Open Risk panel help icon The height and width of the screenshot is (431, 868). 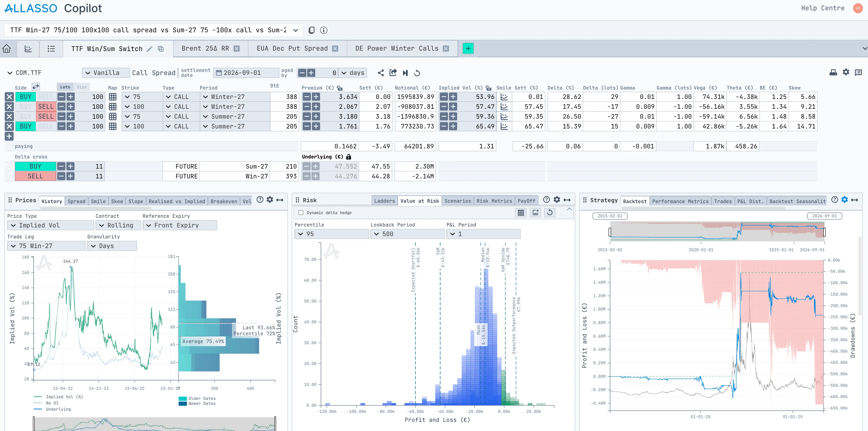(x=547, y=199)
